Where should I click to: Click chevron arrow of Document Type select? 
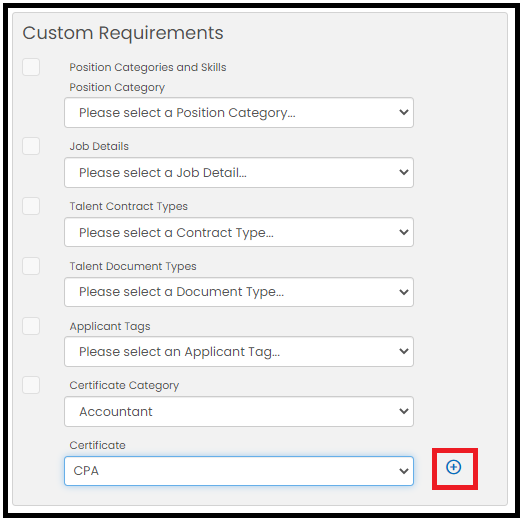point(404,292)
